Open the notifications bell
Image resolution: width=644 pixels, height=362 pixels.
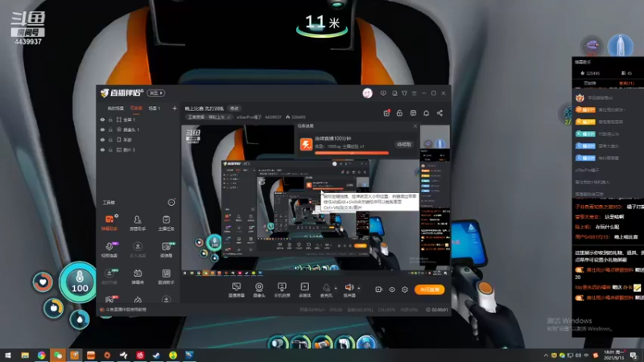pyautogui.click(x=427, y=113)
